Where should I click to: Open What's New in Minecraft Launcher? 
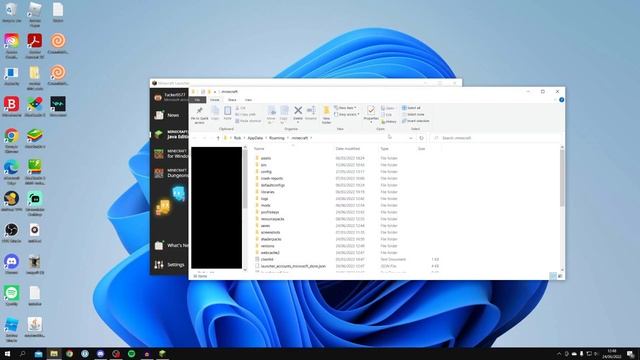[x=171, y=245]
